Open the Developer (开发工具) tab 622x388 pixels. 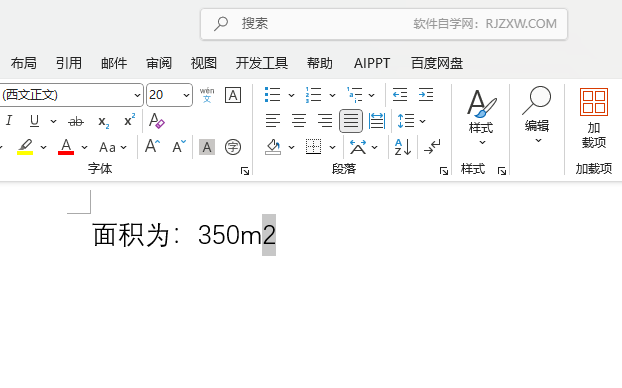262,63
